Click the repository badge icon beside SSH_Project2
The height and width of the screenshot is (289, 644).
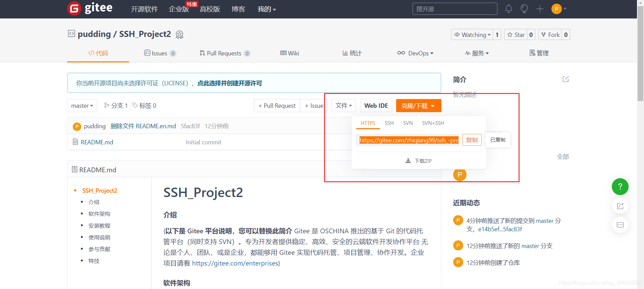179,35
